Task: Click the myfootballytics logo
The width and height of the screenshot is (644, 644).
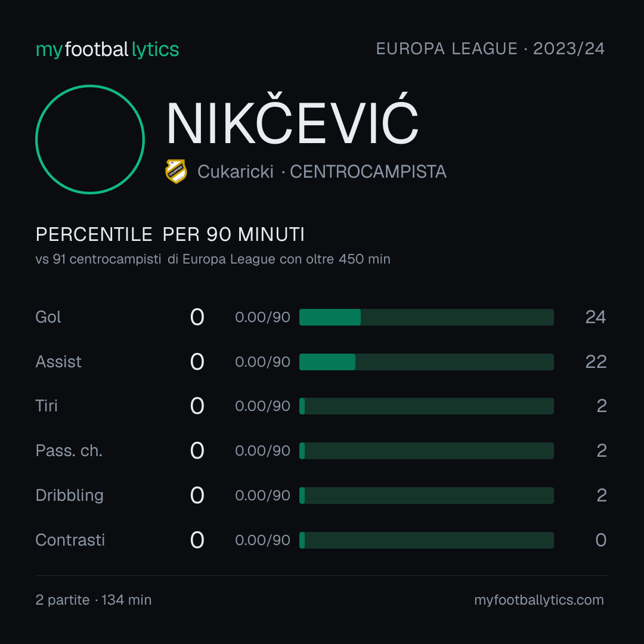Action: (x=107, y=49)
